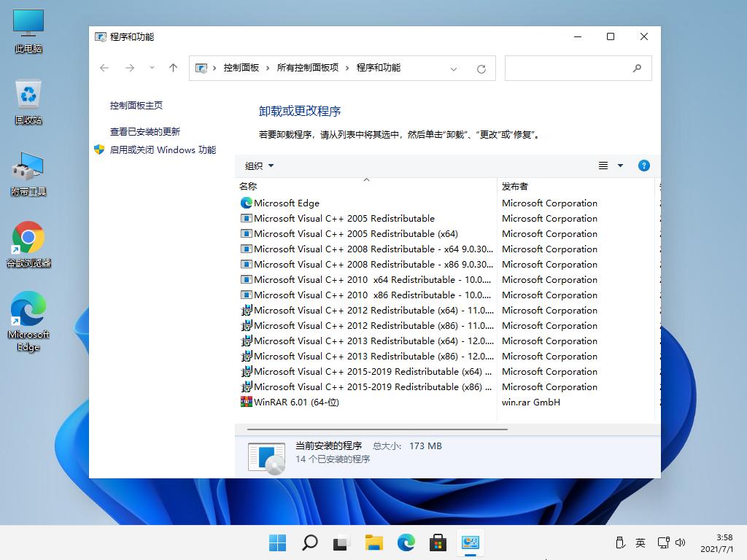Expand the address bar history dropdown

click(x=454, y=69)
